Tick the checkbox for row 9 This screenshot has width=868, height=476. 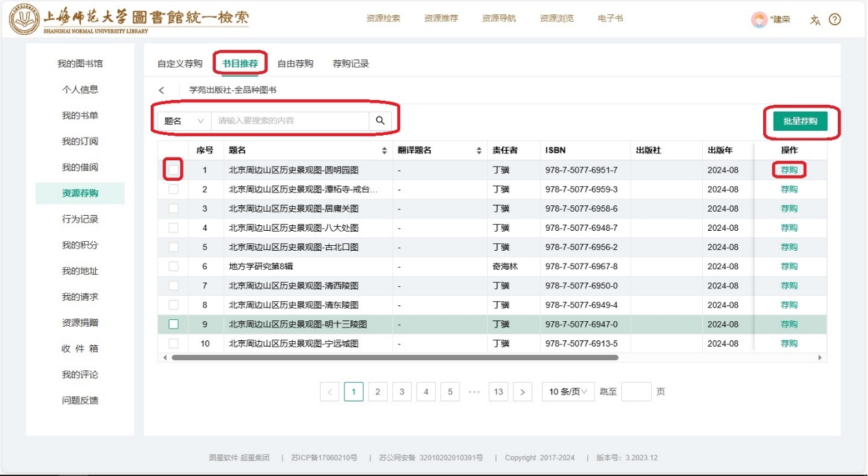(x=173, y=324)
